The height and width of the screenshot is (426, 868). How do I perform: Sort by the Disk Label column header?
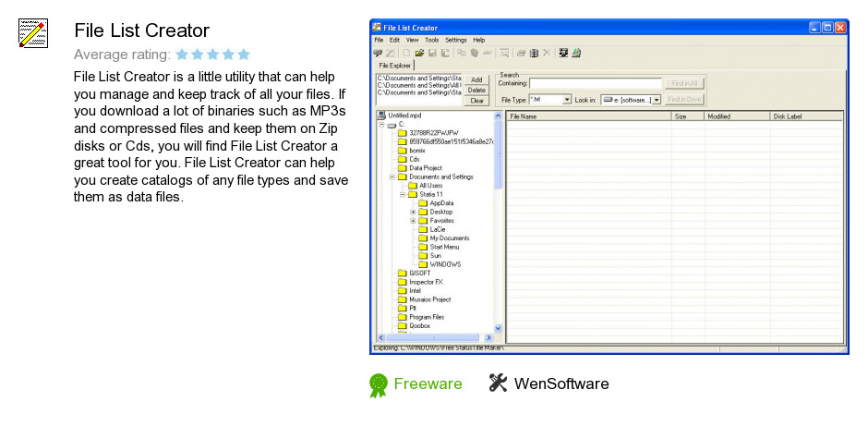[x=806, y=116]
